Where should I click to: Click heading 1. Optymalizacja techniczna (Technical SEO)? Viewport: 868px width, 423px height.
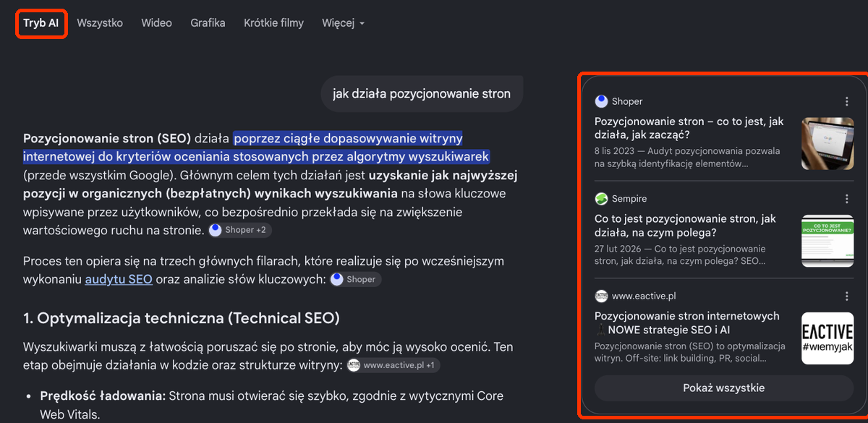click(x=182, y=319)
